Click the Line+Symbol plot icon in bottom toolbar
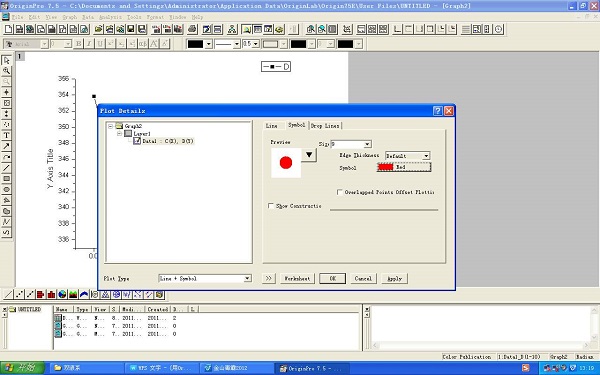This screenshot has width=600, height=375. pos(29,294)
